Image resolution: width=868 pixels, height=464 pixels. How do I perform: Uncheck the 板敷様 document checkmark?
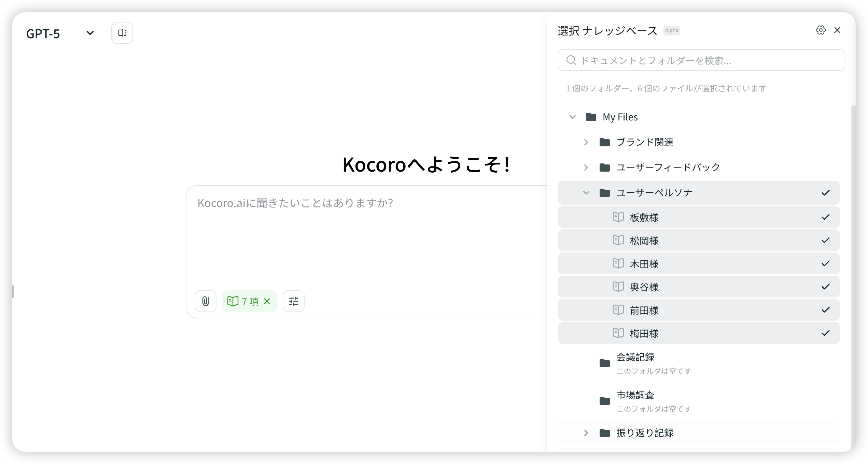click(x=825, y=217)
